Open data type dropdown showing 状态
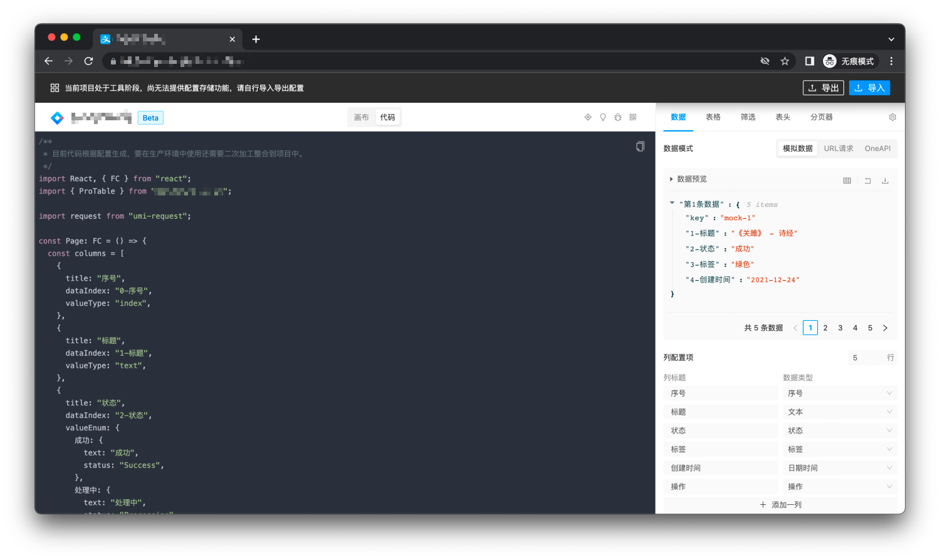The image size is (940, 560). 840,431
